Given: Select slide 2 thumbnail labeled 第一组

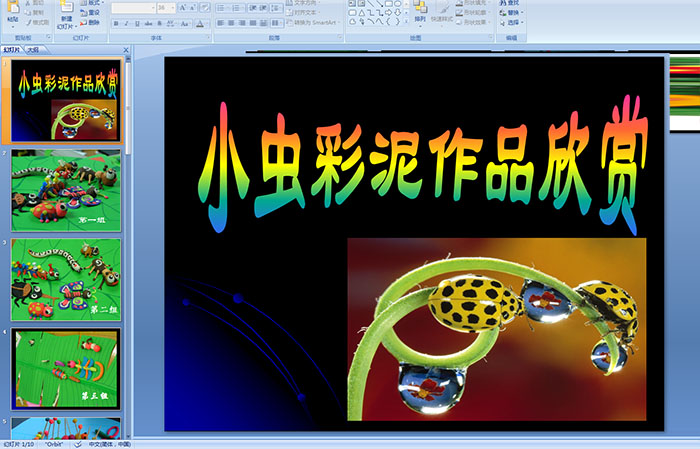Looking at the screenshot, I should (x=66, y=190).
